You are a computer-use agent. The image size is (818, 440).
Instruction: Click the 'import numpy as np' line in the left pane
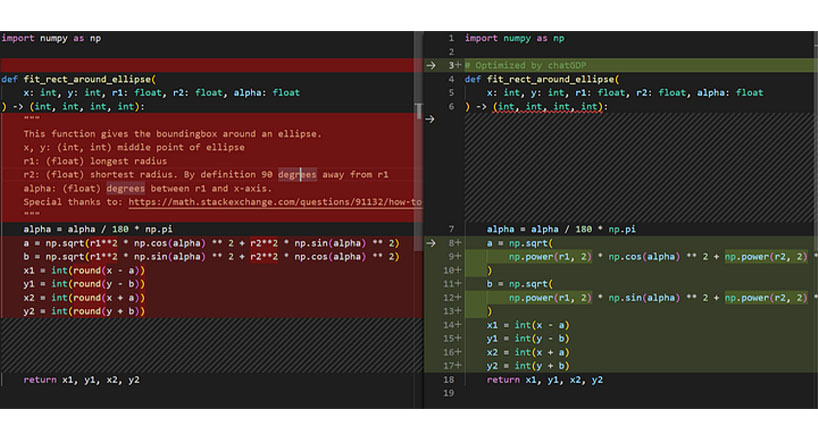pos(51,38)
